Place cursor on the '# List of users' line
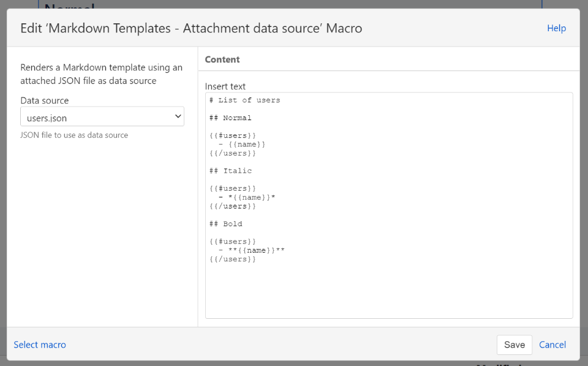This screenshot has width=588, height=366. 244,99
